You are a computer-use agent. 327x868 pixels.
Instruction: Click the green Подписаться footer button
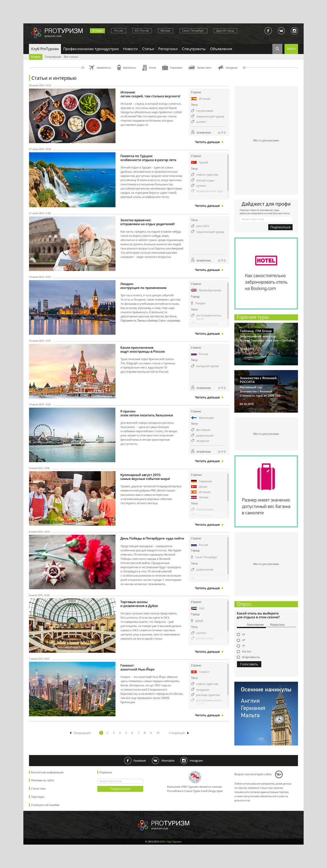120,789
